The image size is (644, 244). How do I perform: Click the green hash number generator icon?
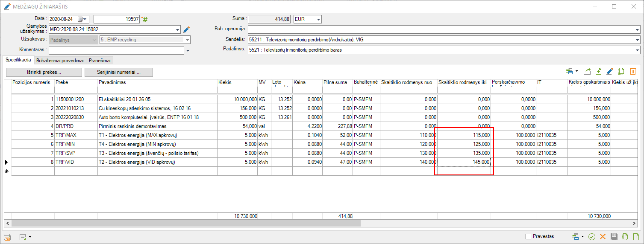coord(145,19)
